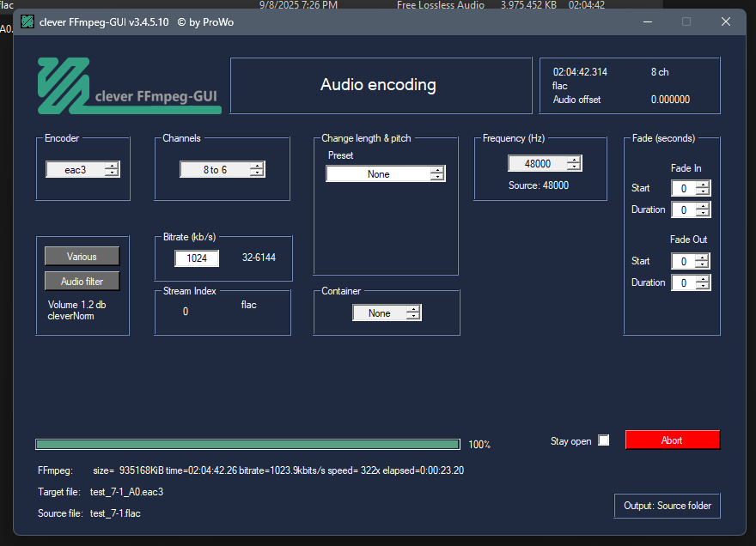Click the Source: 48000 label
This screenshot has width=756, height=546.
pos(539,185)
